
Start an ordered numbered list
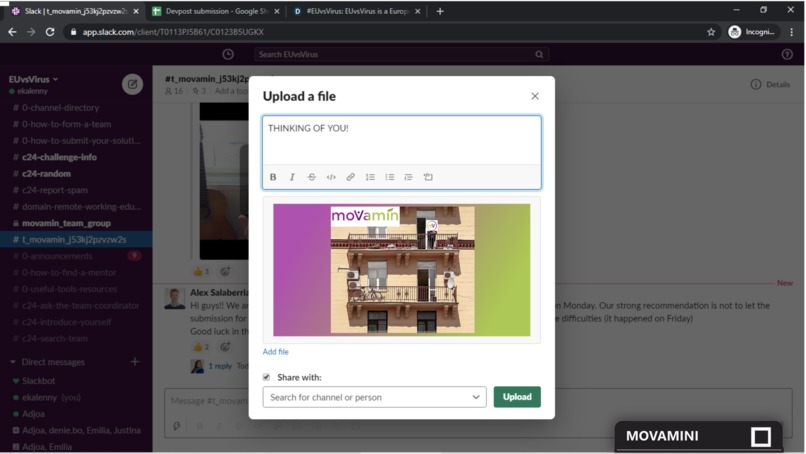tap(370, 177)
